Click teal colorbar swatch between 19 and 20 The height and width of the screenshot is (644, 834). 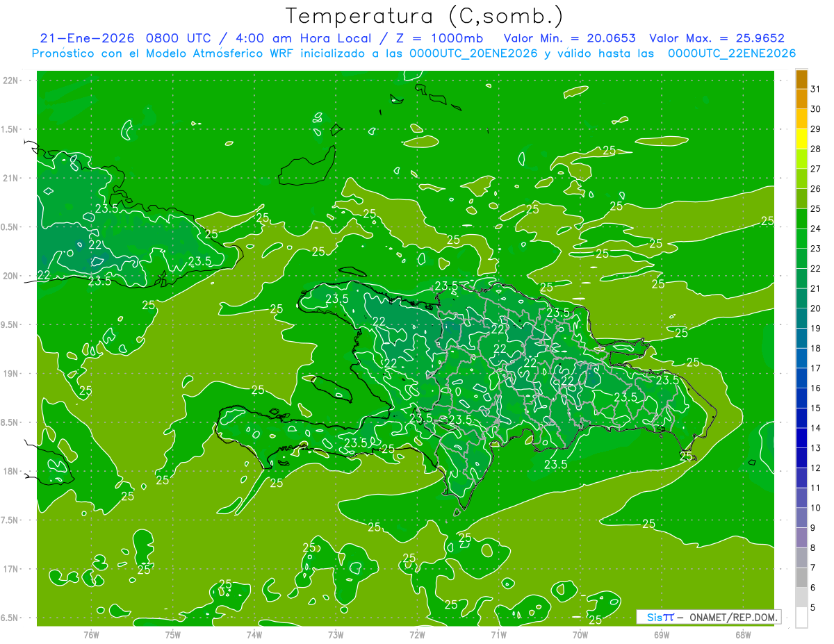802,319
